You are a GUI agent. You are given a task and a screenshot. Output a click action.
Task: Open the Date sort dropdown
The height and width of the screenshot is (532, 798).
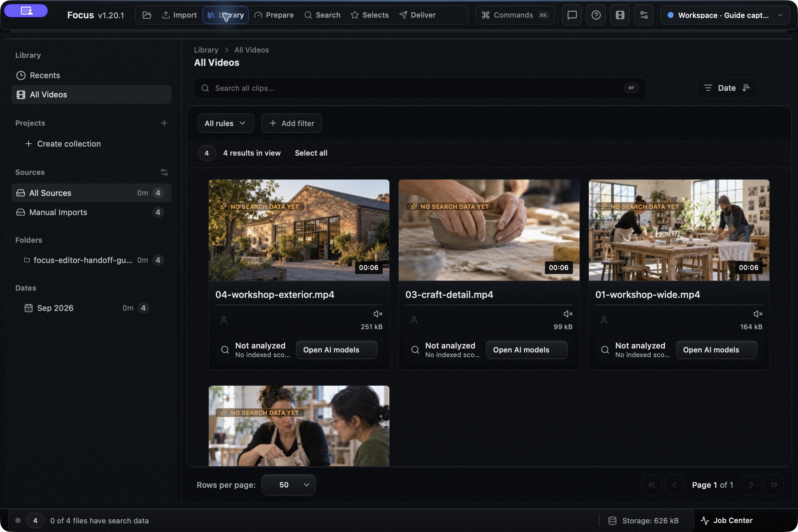[x=727, y=88]
